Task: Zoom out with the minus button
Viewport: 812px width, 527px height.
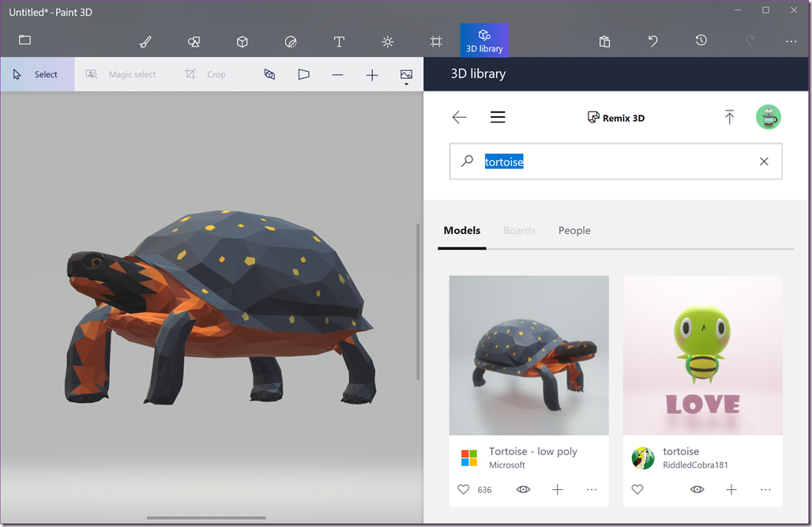Action: tap(337, 75)
